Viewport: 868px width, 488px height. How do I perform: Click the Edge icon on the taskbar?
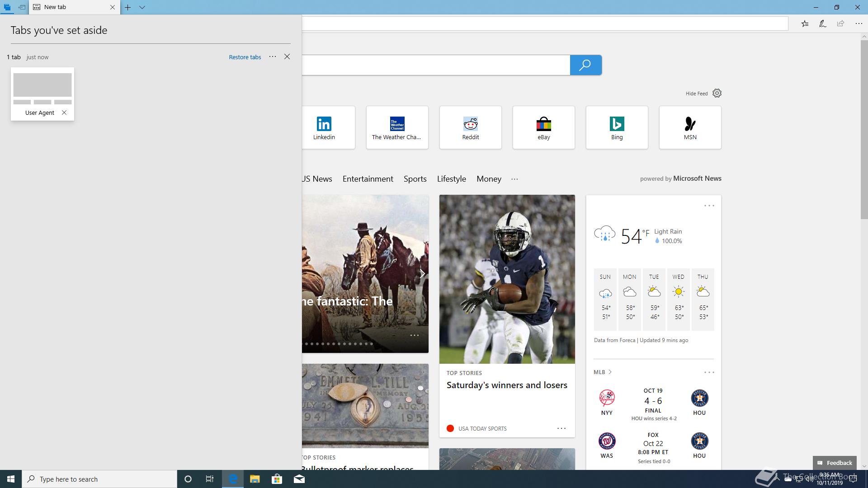[233, 479]
